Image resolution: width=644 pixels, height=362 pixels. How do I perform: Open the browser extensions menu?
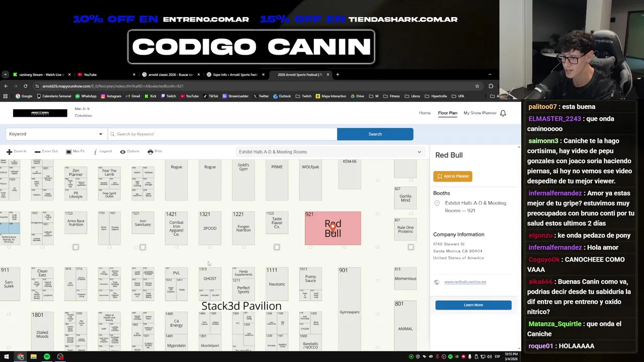pos(491,86)
